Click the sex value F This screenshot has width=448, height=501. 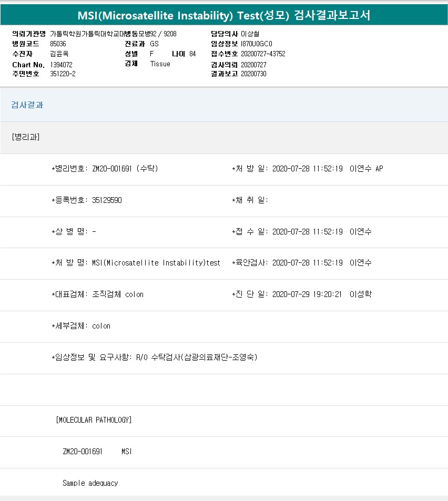(152, 54)
